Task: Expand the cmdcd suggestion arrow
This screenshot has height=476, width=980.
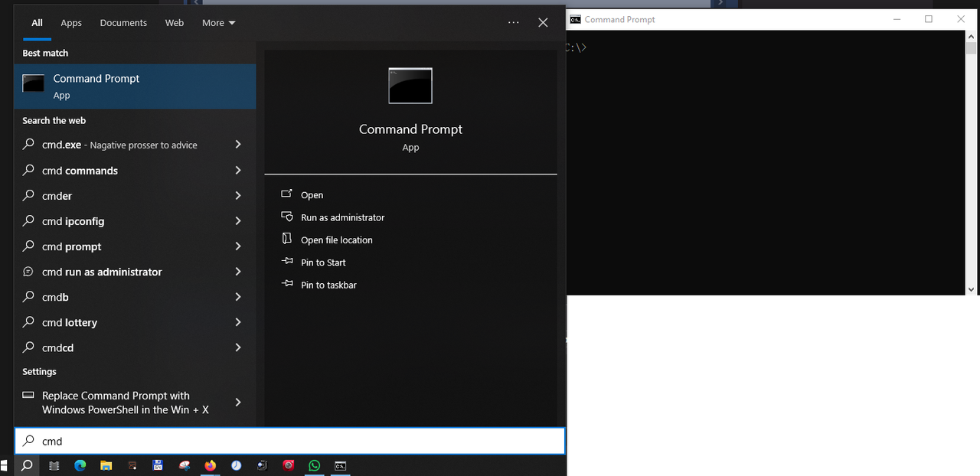Action: point(238,347)
